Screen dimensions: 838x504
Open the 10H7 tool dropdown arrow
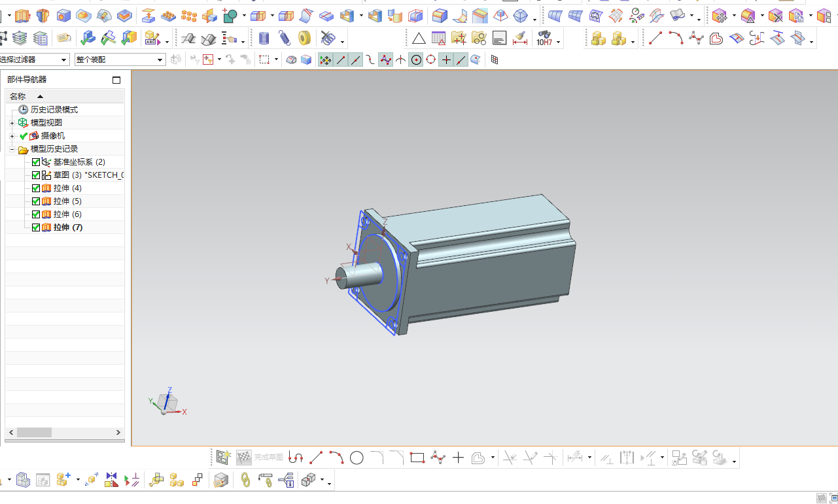(559, 42)
